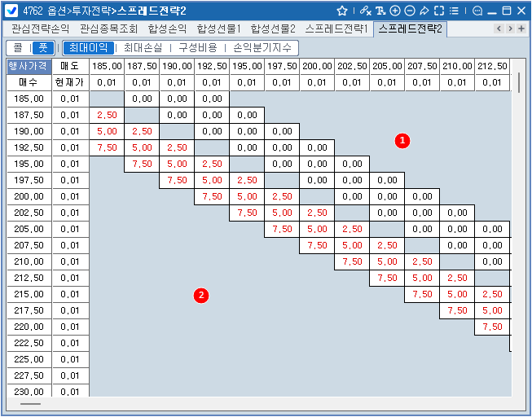
Task: Toggle the checkbox icon next to 4762
Action: coord(11,11)
